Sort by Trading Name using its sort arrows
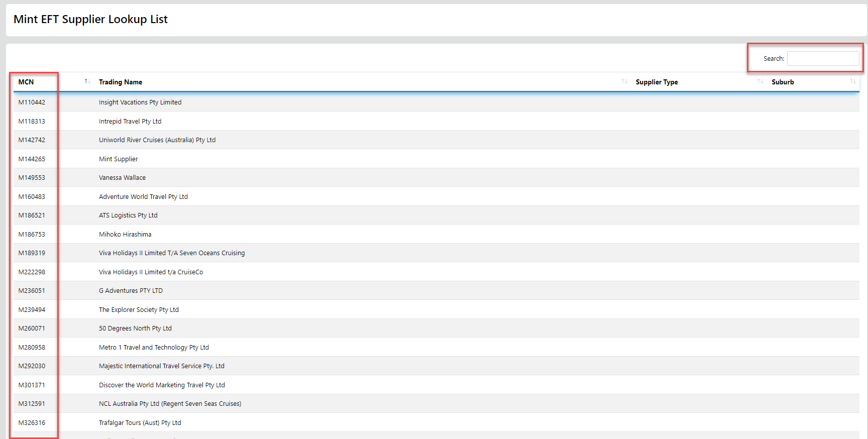Viewport: 868px width, 439px height. (624, 81)
